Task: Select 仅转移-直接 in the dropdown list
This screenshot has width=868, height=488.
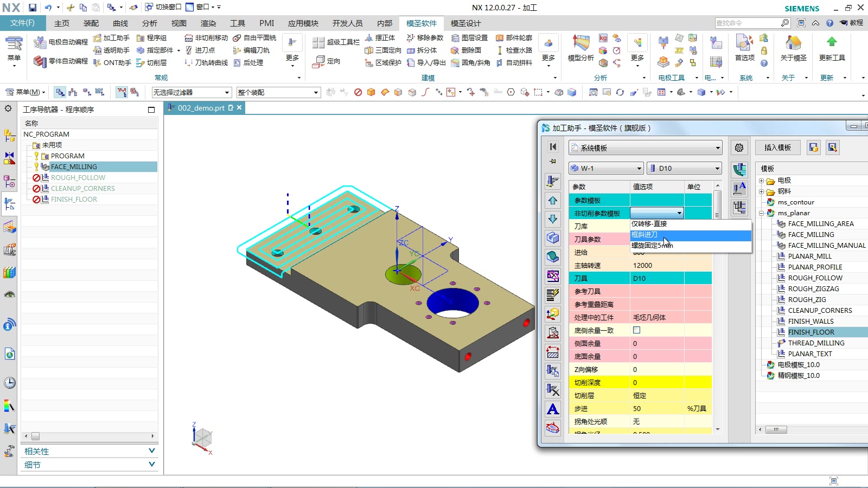Action: coord(691,224)
